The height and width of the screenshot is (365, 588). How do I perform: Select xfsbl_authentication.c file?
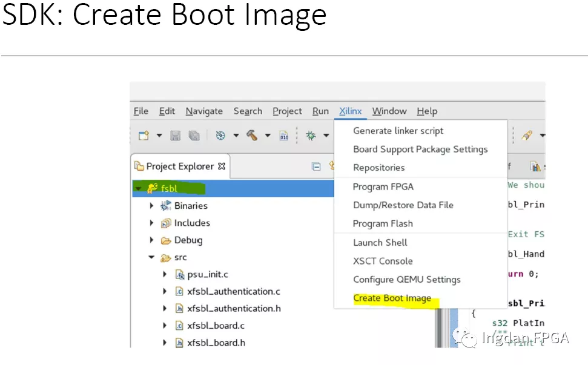click(234, 292)
